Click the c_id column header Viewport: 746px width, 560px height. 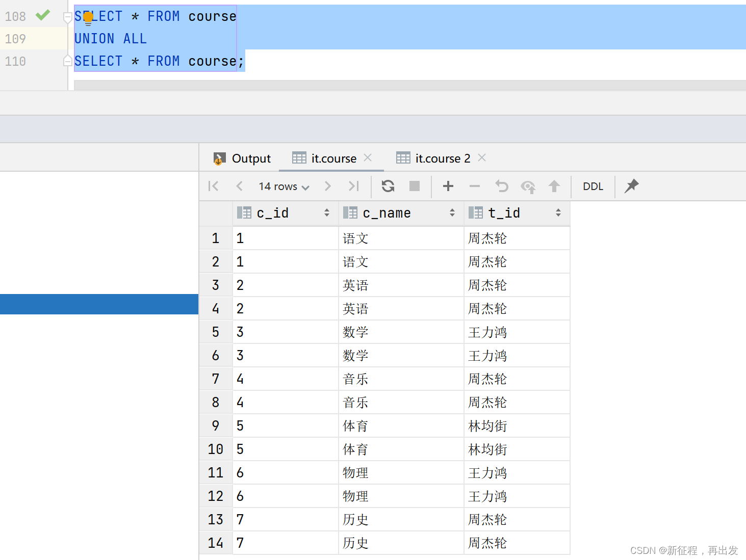[286, 213]
